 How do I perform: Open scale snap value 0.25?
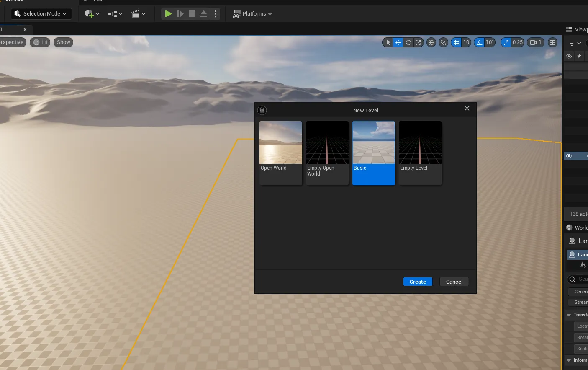518,42
